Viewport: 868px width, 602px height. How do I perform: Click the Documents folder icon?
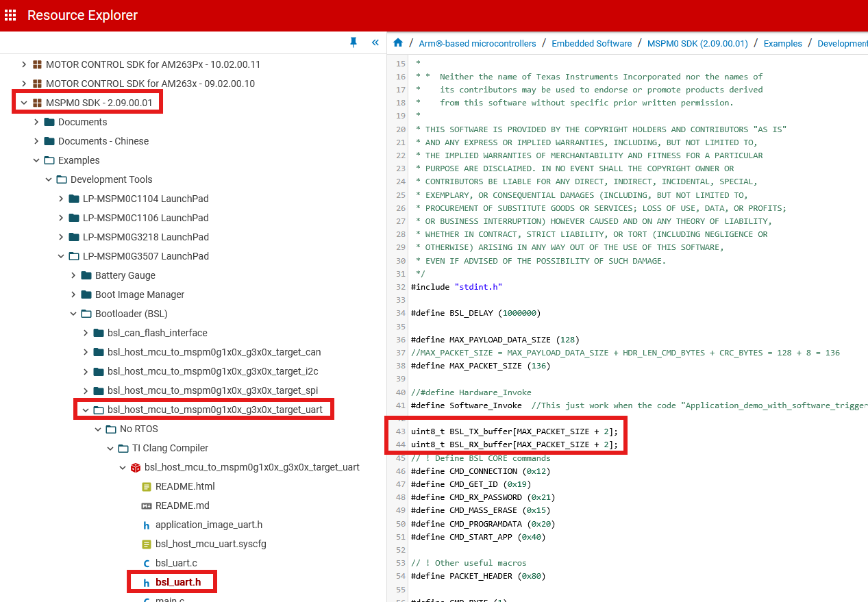pyautogui.click(x=49, y=122)
